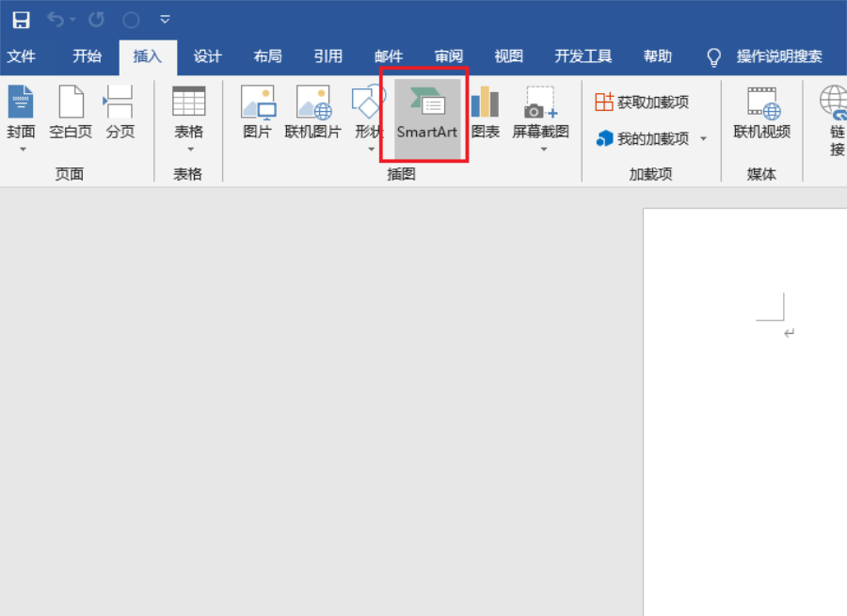Screen dimensions: 847x616
Task: Insert a picture (图片) from file
Action: 257,115
